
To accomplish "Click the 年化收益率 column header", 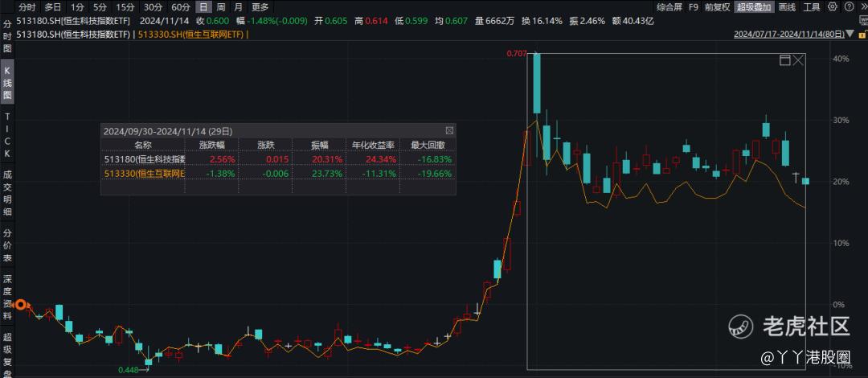I will [373, 145].
